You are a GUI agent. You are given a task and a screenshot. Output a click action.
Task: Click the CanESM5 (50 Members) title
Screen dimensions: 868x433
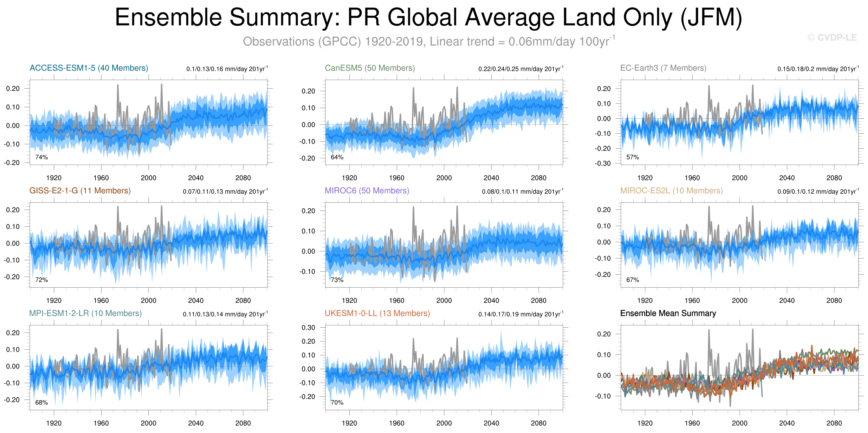(x=370, y=68)
